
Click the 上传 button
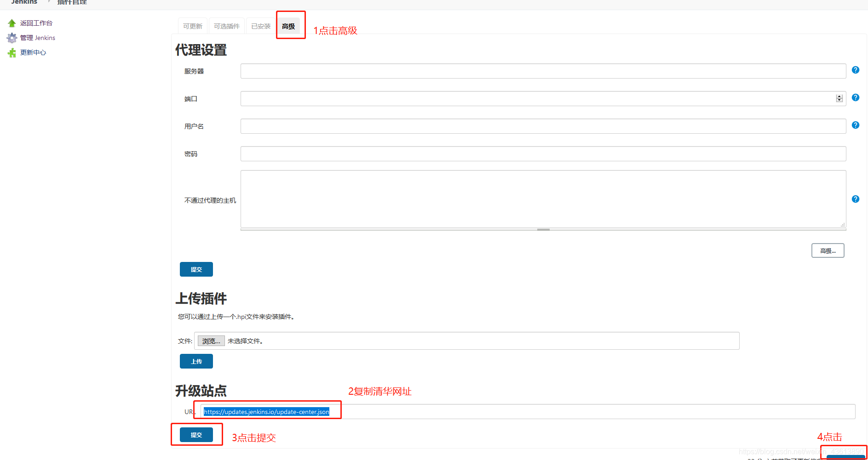[x=196, y=361]
